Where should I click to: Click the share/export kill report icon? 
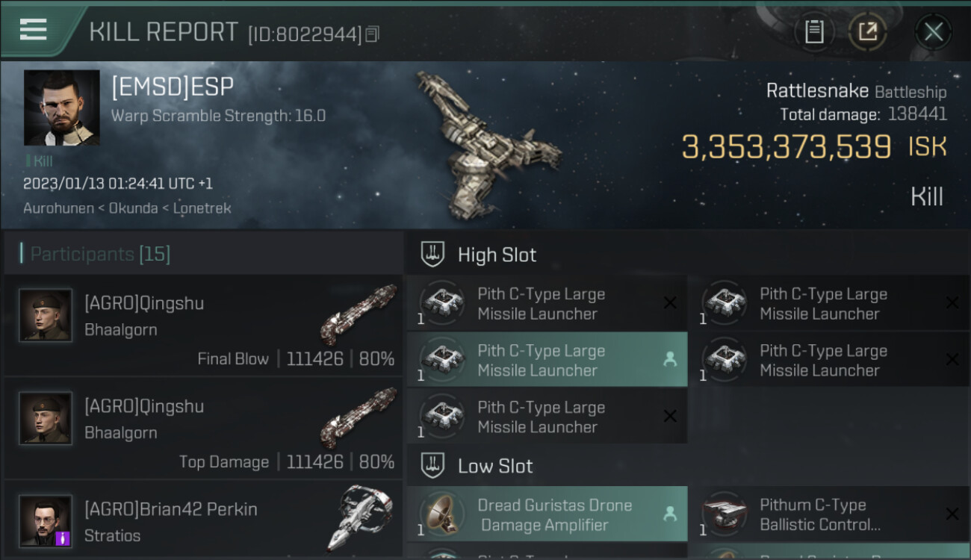868,31
